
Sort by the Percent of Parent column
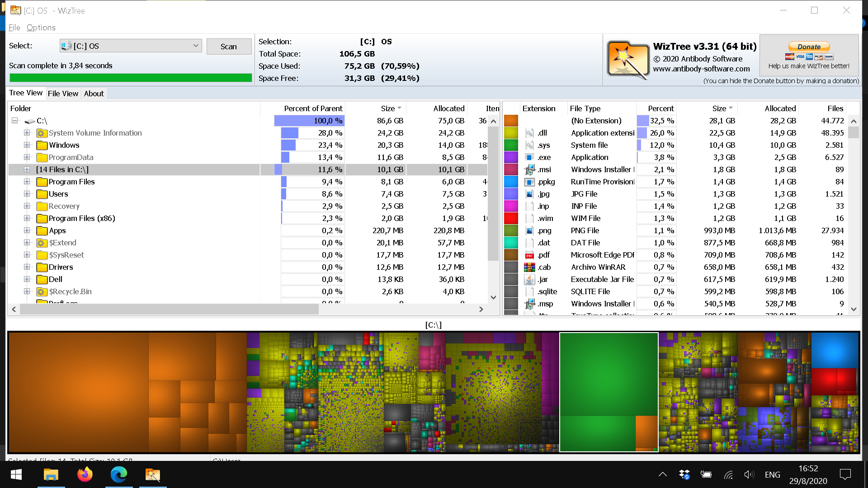pyautogui.click(x=313, y=108)
